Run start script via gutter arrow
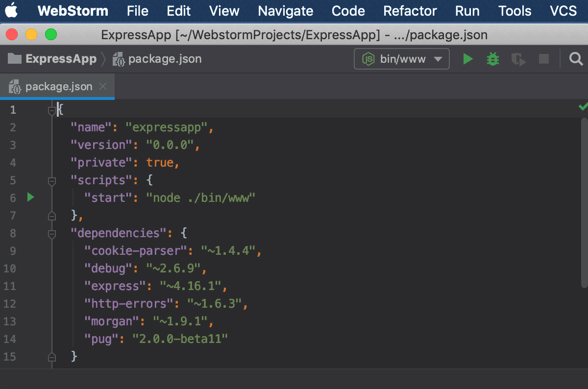 pyautogui.click(x=30, y=197)
